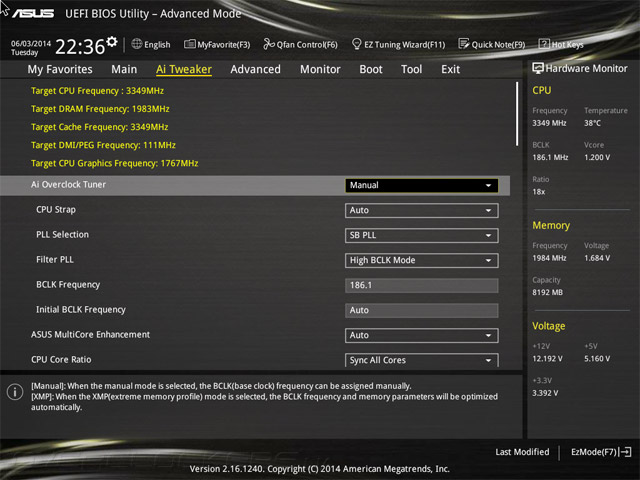Open Quick Note notepad icon
This screenshot has height=480, width=640.
[x=464, y=44]
